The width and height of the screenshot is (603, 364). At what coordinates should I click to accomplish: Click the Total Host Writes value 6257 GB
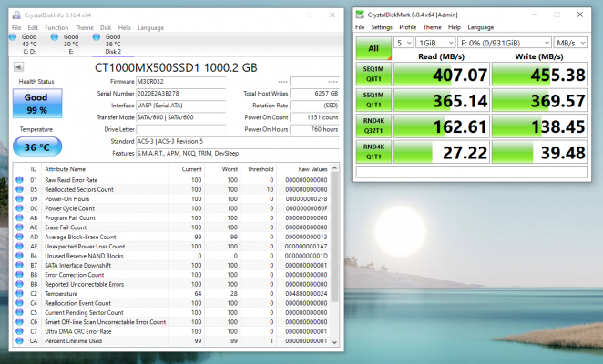314,94
